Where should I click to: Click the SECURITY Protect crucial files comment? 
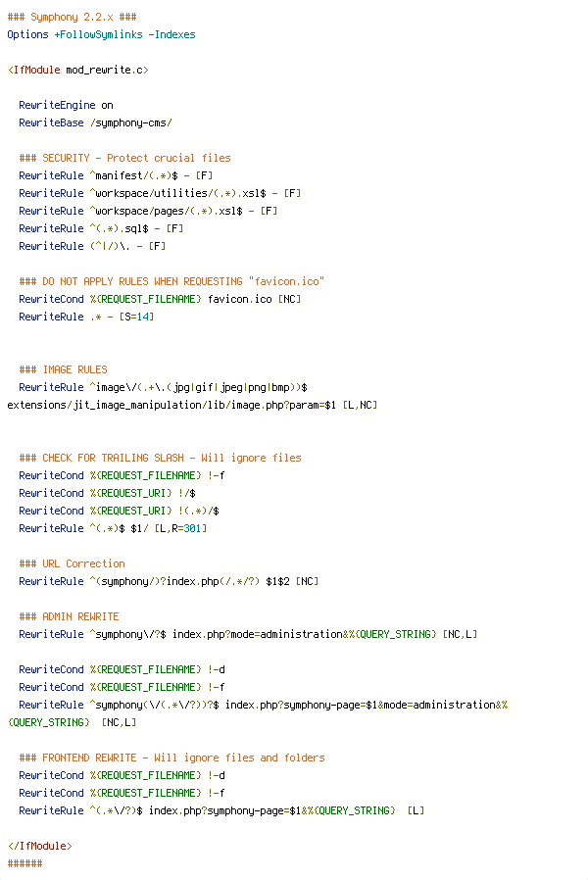[124, 158]
